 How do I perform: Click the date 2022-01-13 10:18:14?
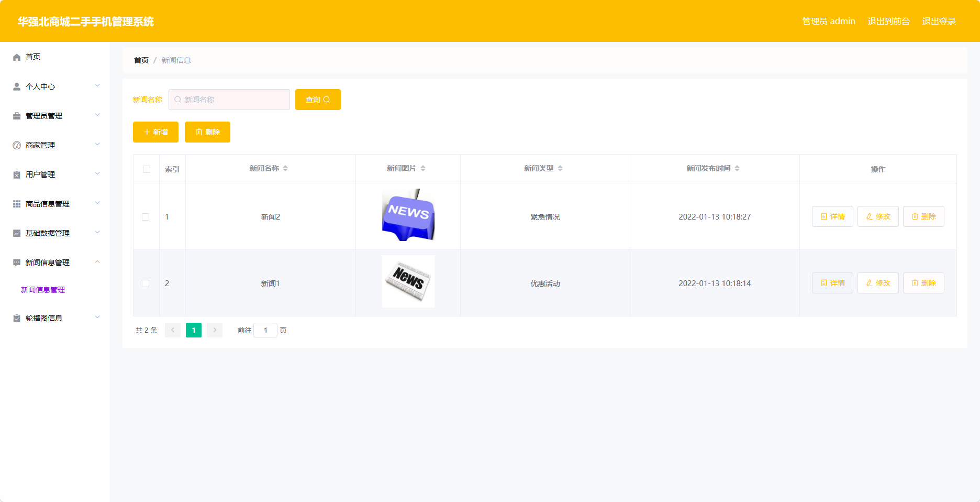(715, 283)
